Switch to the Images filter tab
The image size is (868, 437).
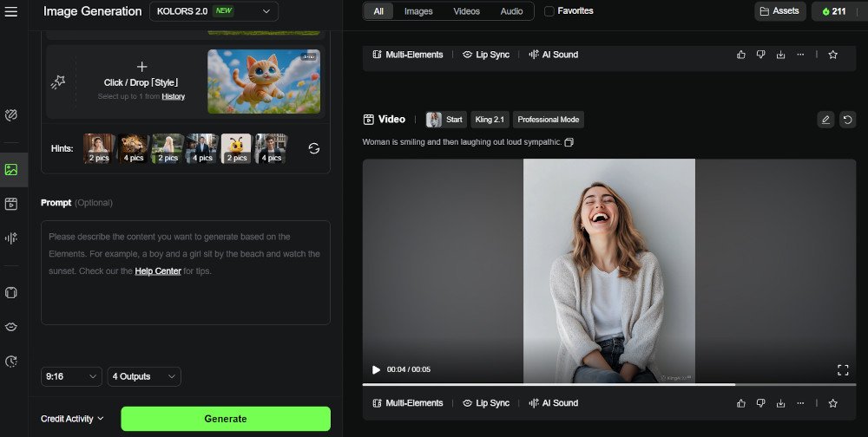(x=418, y=11)
